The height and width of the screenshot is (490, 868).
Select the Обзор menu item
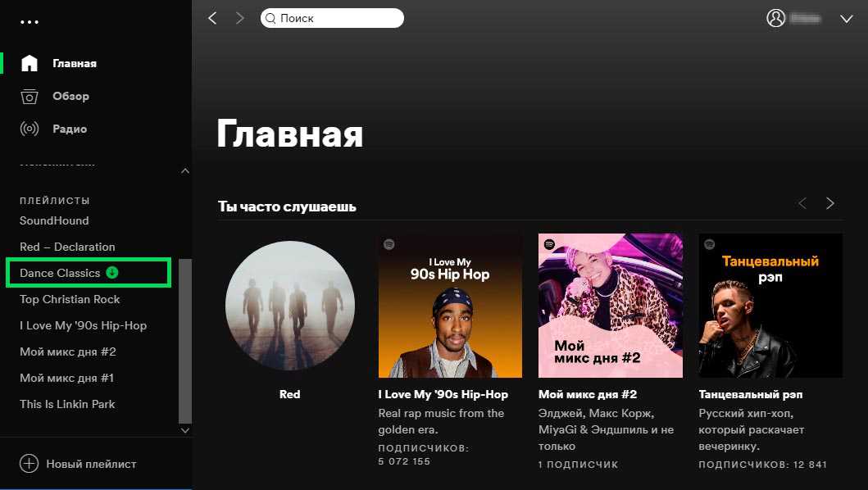pyautogui.click(x=70, y=97)
